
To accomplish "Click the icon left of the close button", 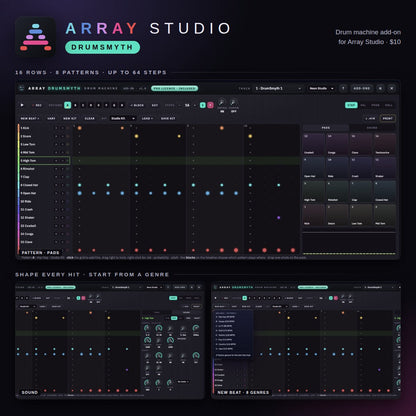I will (380, 88).
